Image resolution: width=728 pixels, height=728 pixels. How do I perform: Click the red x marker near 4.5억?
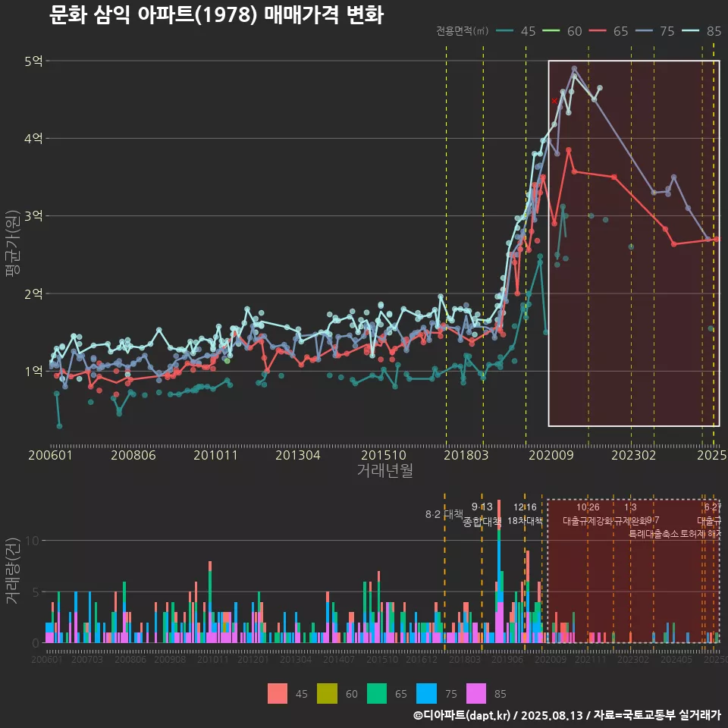(554, 101)
